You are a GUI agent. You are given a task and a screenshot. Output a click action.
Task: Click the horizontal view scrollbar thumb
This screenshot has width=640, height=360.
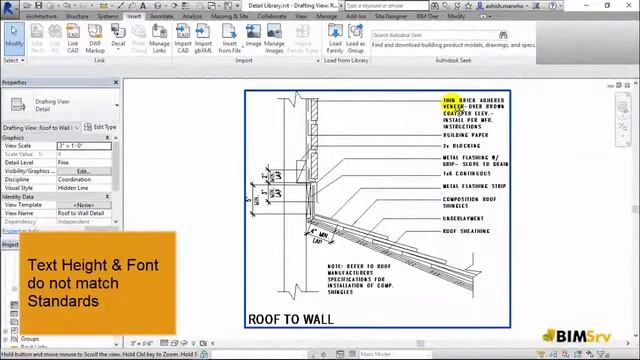(x=420, y=343)
